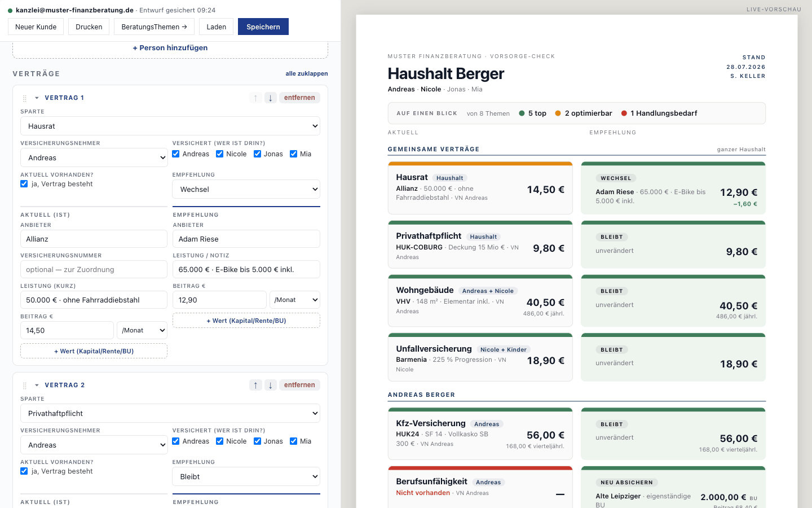This screenshot has width=812, height=508.
Task: Remove Vertrag 2 via entfernen
Action: click(299, 385)
